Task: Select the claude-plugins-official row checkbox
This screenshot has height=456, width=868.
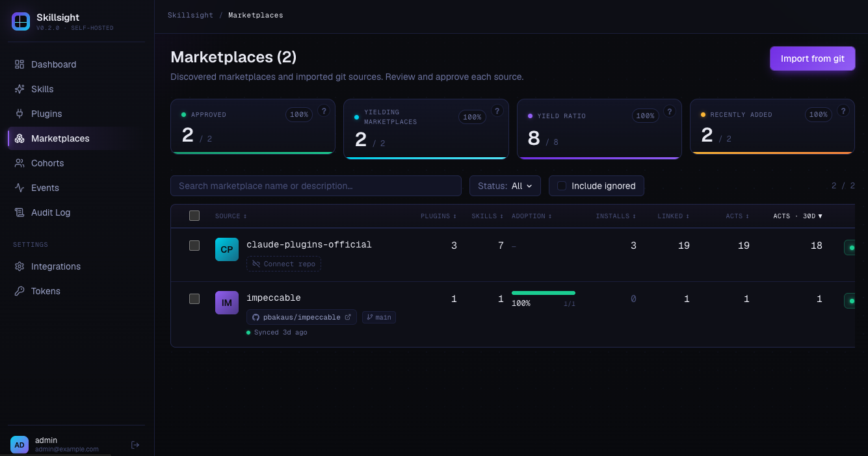Action: (194, 246)
